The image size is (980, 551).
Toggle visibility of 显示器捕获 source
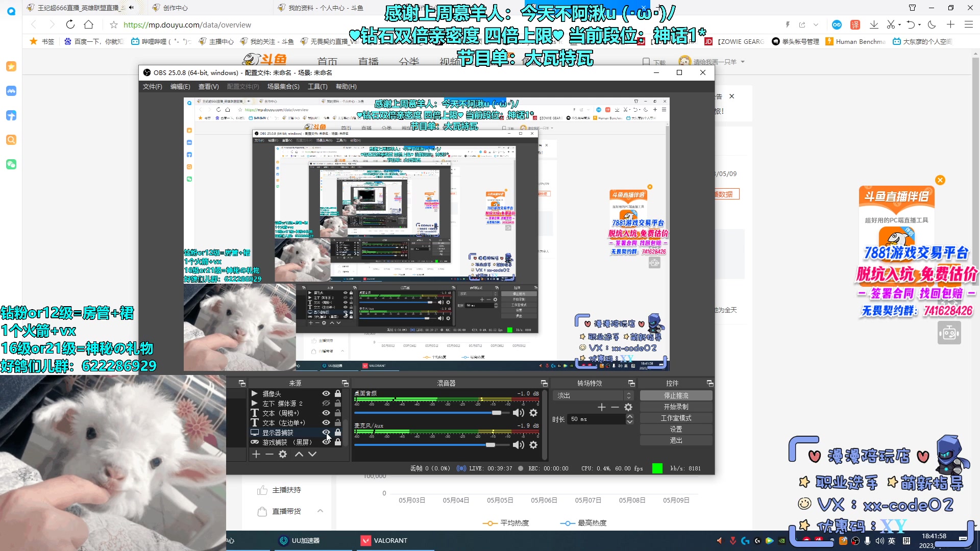coord(326,432)
